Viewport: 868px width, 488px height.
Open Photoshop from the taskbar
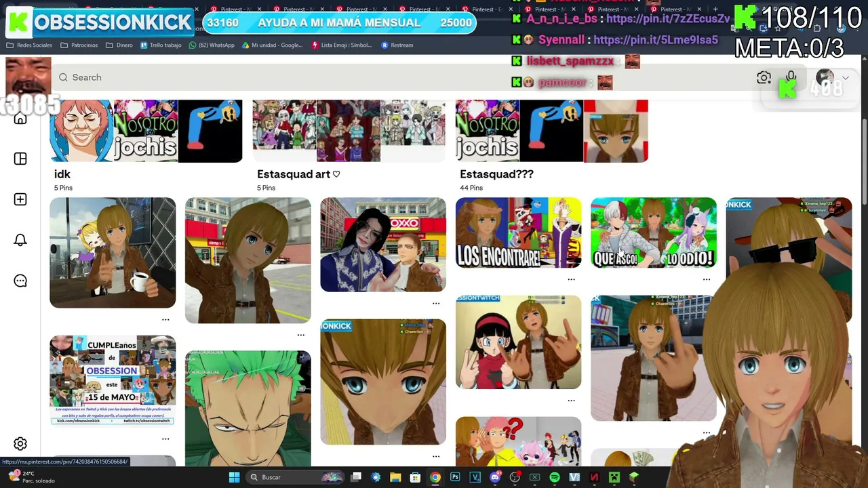[455, 477]
